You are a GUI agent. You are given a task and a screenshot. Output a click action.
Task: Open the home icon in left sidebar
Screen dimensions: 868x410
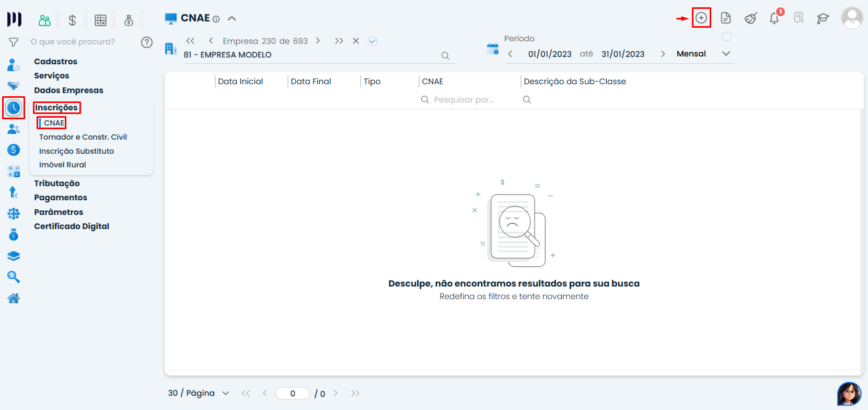click(x=14, y=298)
